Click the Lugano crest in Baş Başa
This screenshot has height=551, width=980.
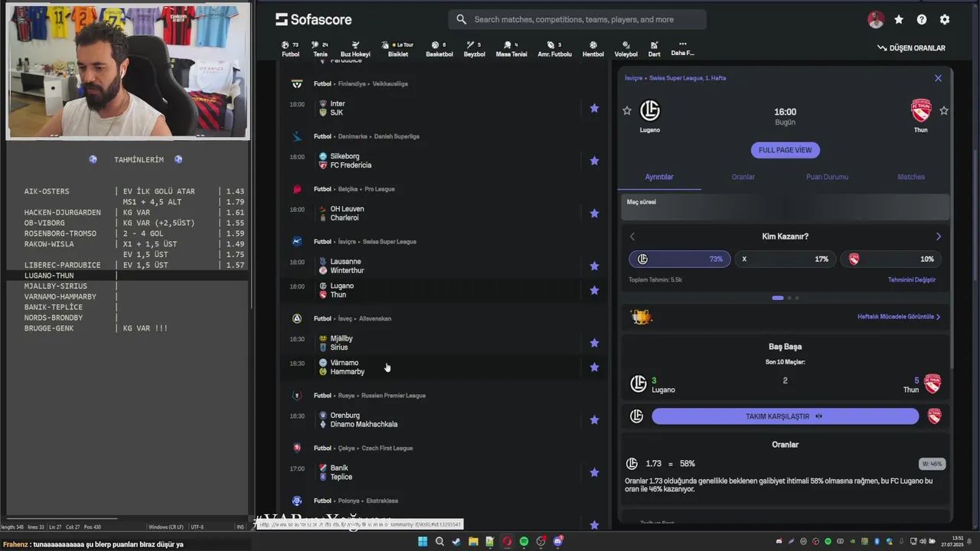click(639, 383)
